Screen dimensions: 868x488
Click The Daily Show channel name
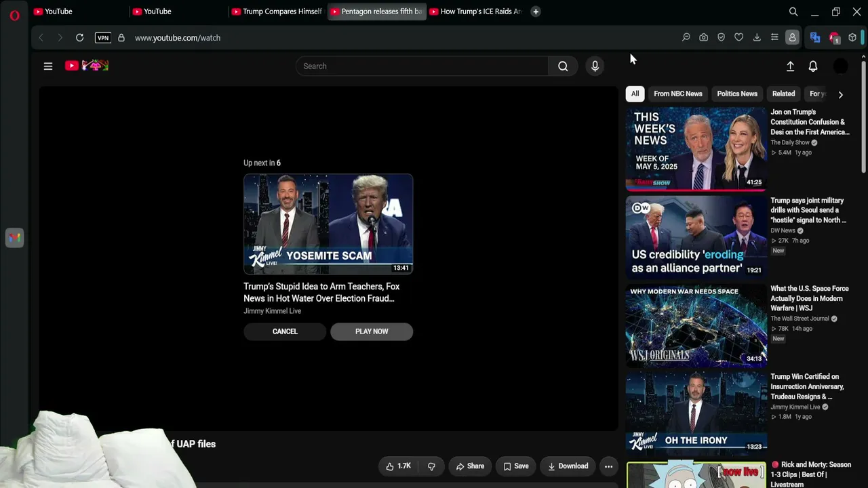(790, 142)
